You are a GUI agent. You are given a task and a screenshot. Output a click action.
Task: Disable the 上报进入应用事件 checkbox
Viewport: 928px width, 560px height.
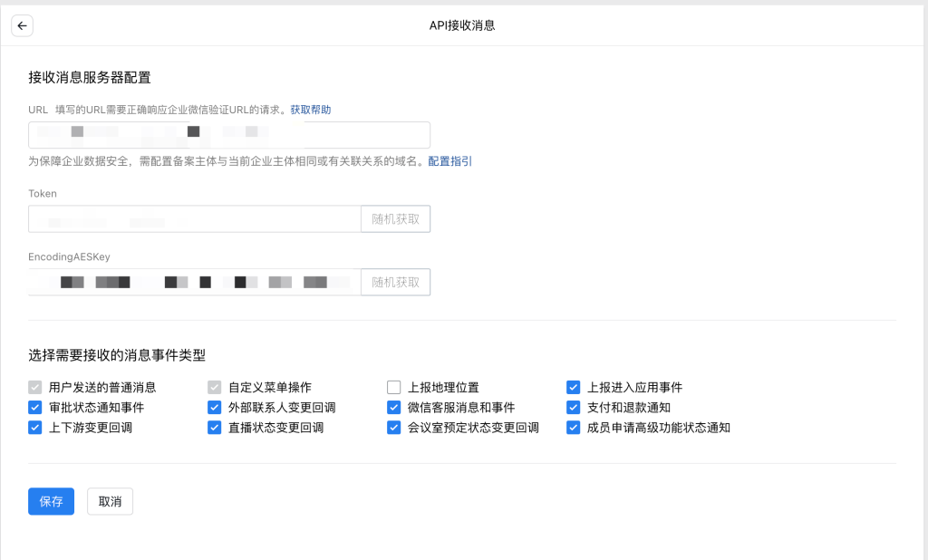click(573, 386)
